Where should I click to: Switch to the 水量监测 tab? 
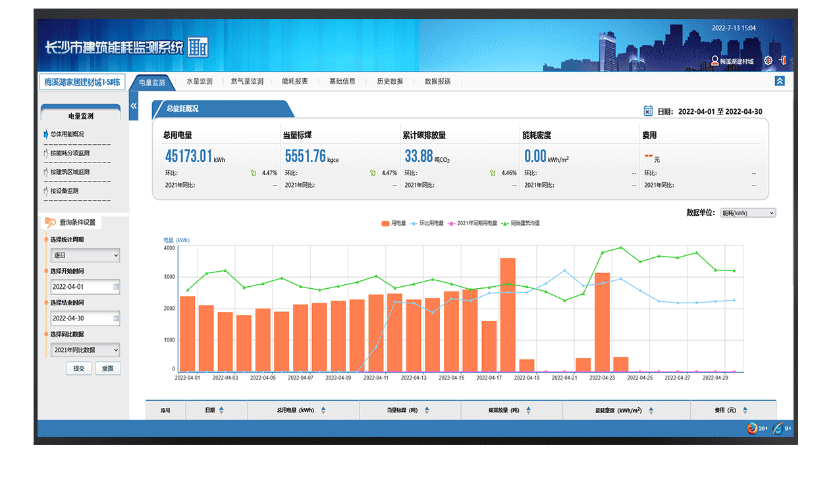[199, 82]
